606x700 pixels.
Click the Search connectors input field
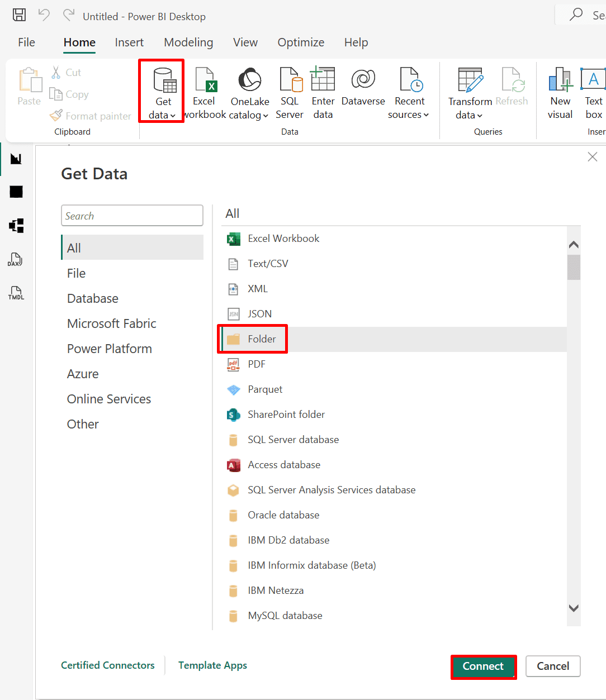pyautogui.click(x=132, y=216)
